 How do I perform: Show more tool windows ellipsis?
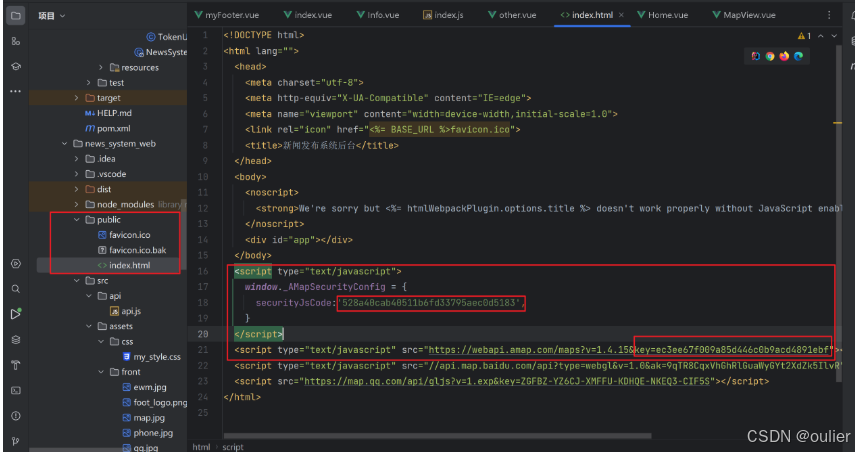click(15, 91)
